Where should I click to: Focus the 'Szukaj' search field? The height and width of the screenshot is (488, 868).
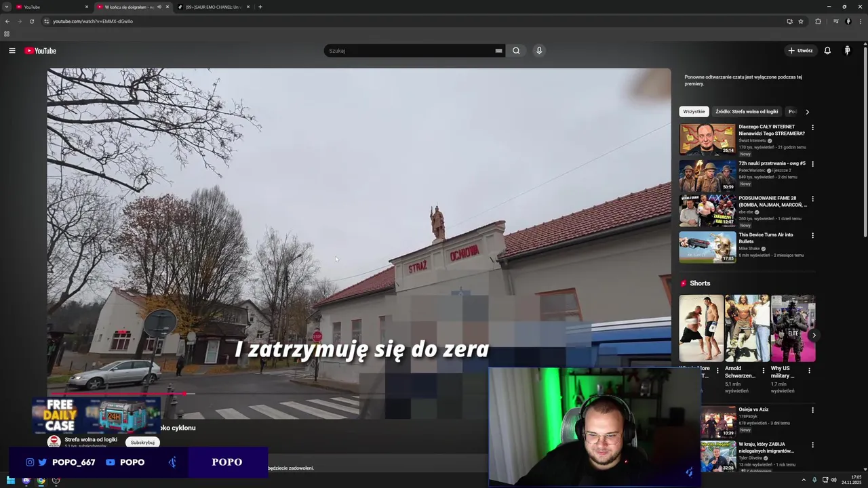pos(410,51)
